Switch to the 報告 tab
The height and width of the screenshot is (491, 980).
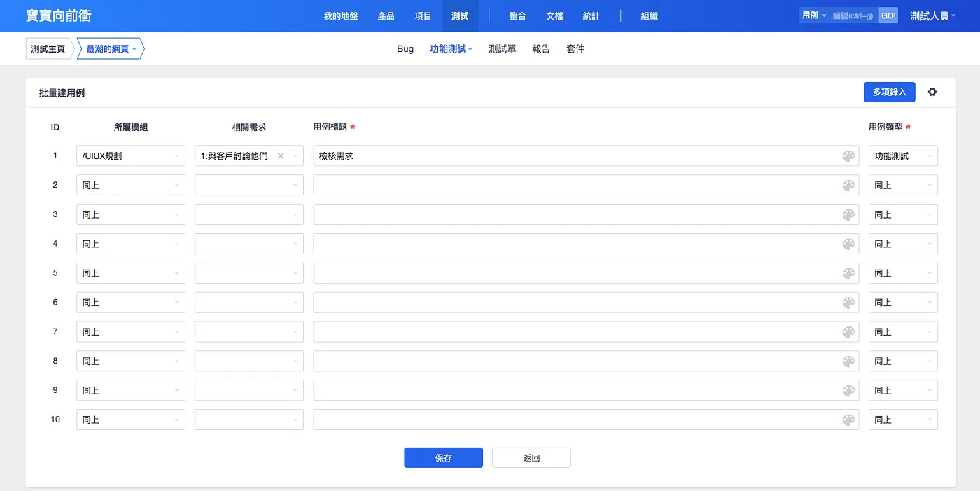(x=541, y=49)
